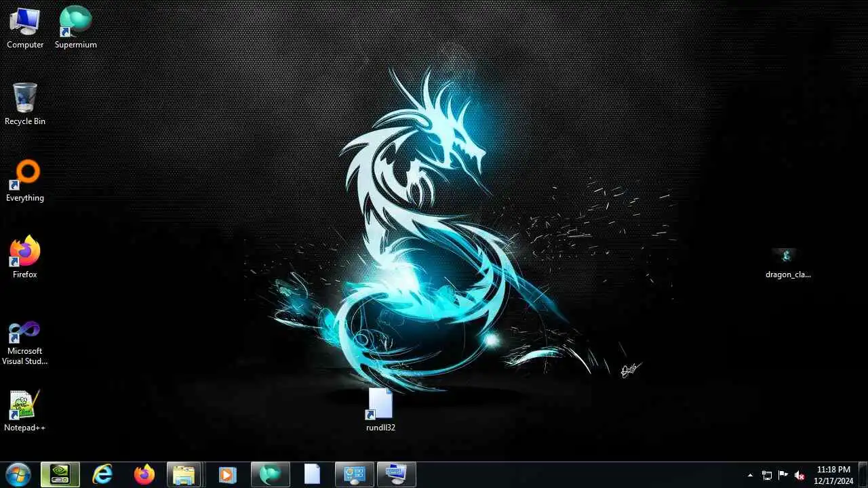Select the dragon_cla... image file
Screen dimensions: 868x488
click(x=788, y=263)
